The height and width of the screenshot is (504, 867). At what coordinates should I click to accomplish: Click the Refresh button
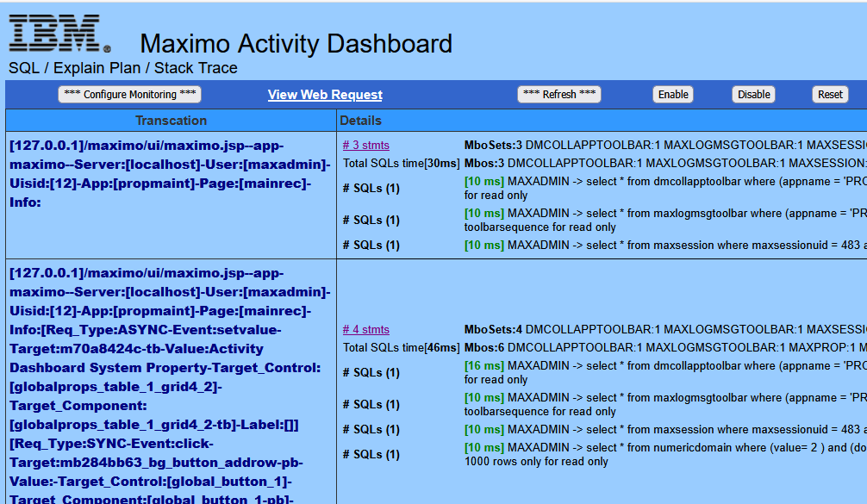[x=559, y=95]
